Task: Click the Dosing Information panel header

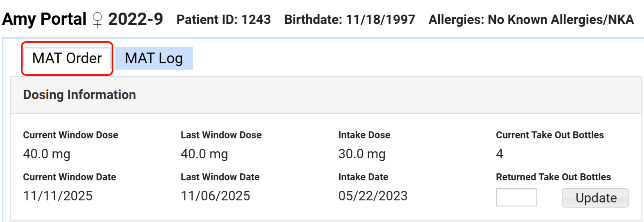Action: pos(80,95)
